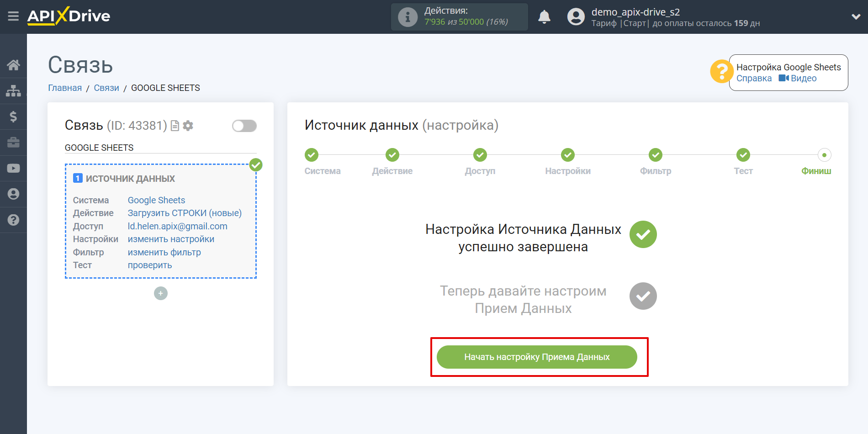
Task: Open the briefcase icon in sidebar
Action: (x=13, y=143)
